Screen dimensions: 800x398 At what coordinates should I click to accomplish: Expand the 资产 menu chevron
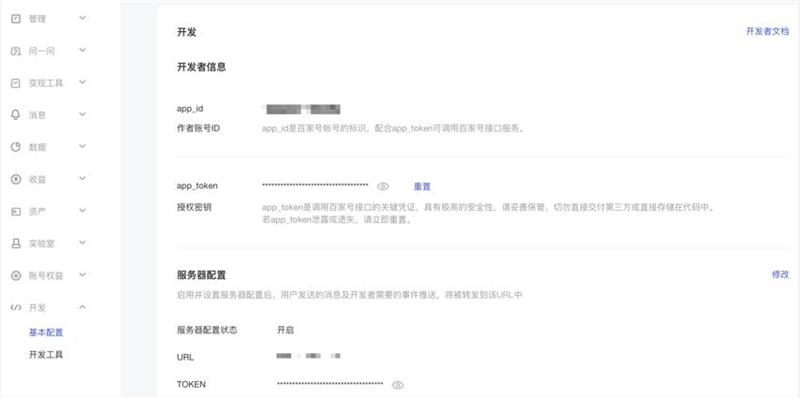click(83, 211)
